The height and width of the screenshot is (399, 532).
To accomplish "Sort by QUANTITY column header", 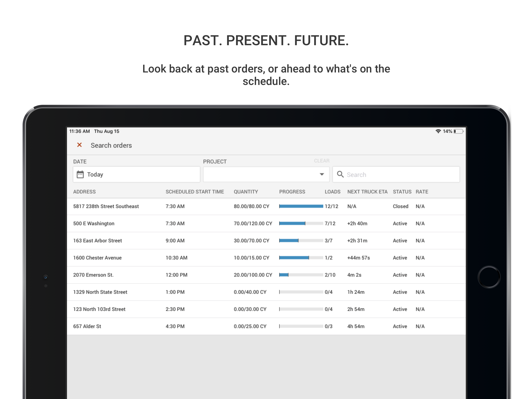I will click(x=246, y=192).
